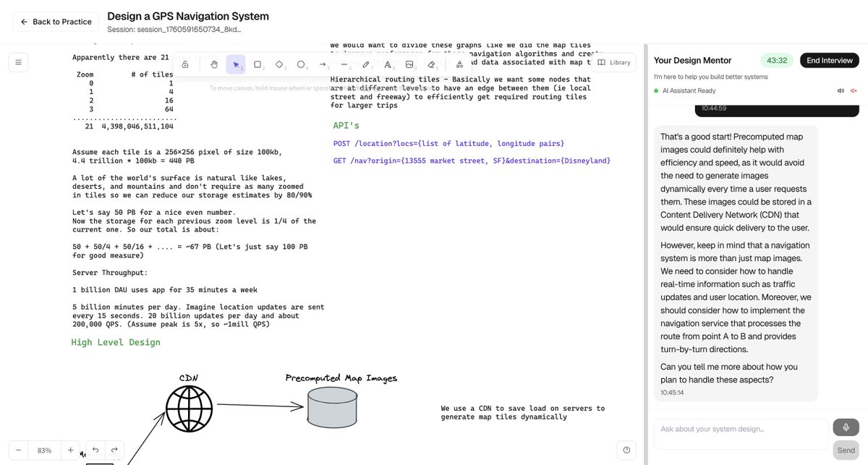Select the freehand Draw pencil tool
This screenshot has height=465, width=868.
[x=366, y=64]
